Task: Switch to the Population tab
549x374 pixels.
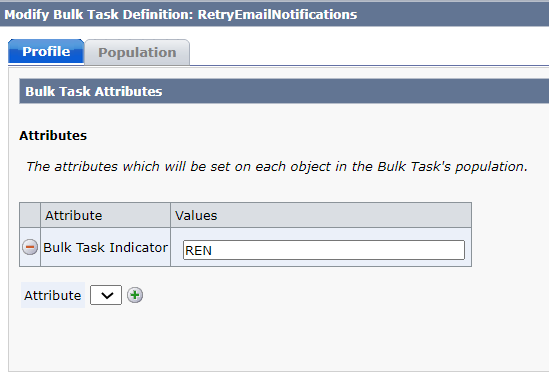Action: pyautogui.click(x=137, y=52)
